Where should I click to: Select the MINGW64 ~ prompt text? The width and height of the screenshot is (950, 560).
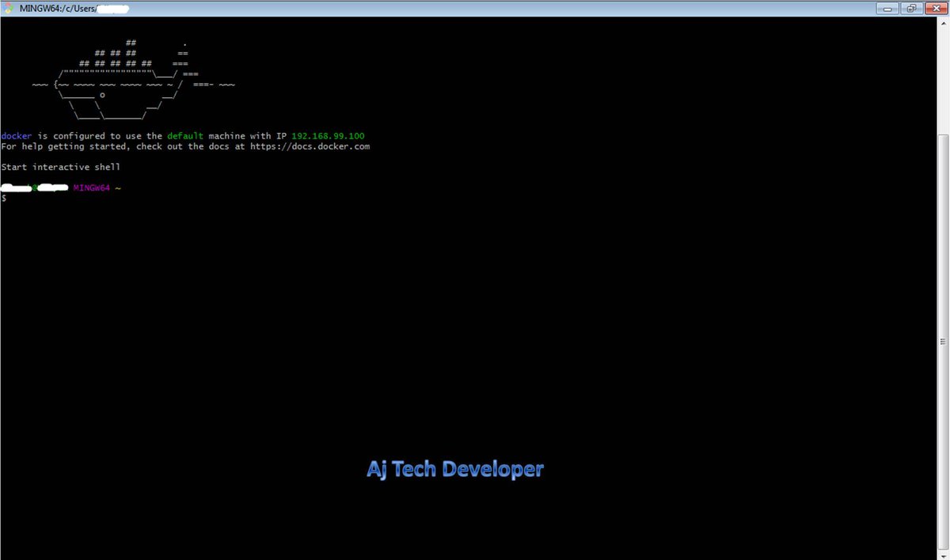pos(95,187)
